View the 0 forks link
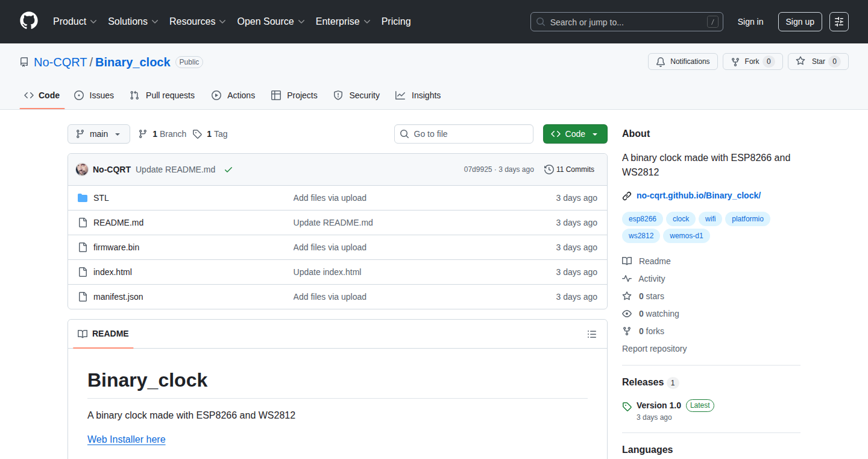Screen dimensions: 868x459 pos(643,331)
